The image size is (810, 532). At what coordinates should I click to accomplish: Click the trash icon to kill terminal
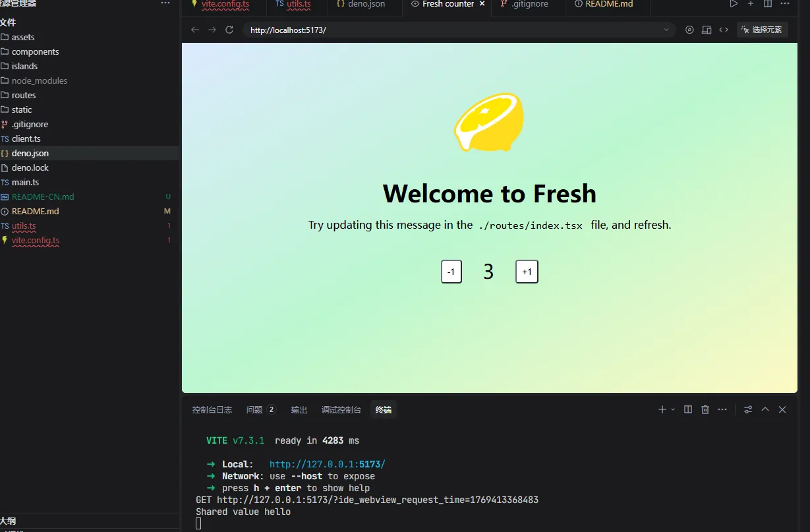(x=705, y=409)
